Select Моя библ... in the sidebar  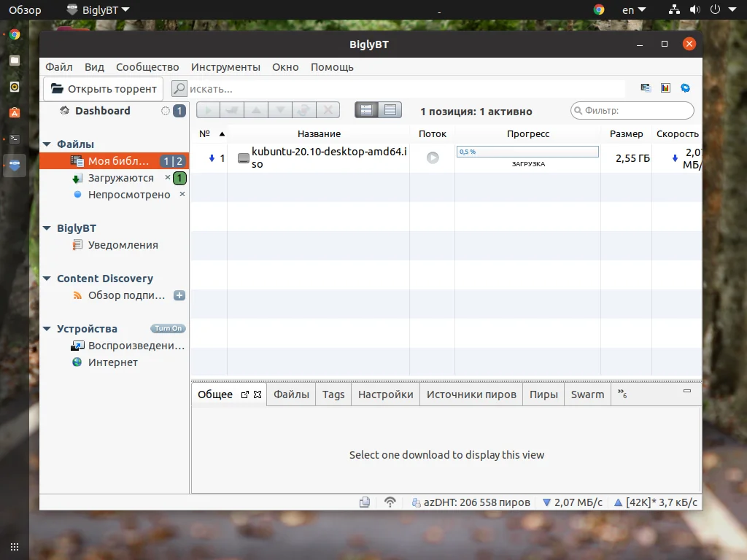click(x=115, y=161)
